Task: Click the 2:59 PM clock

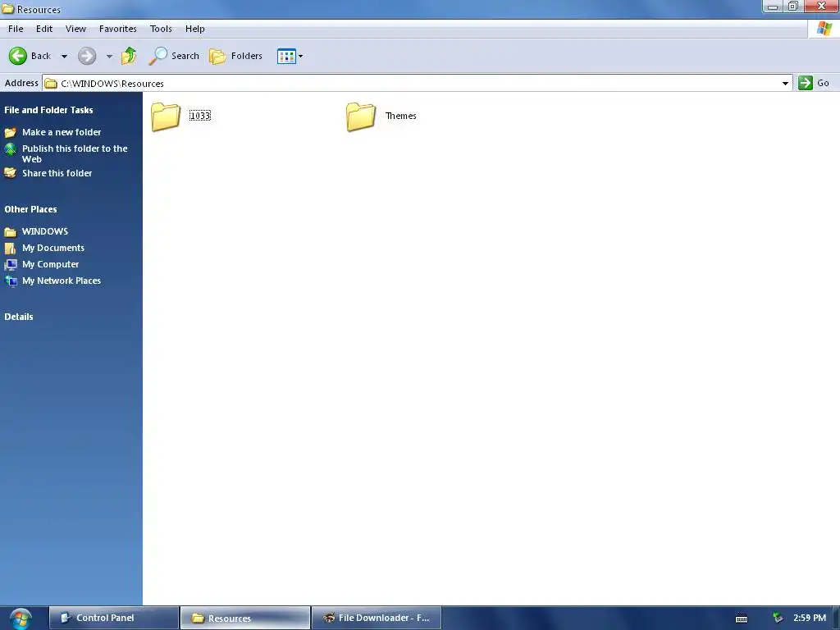Action: pos(810,619)
